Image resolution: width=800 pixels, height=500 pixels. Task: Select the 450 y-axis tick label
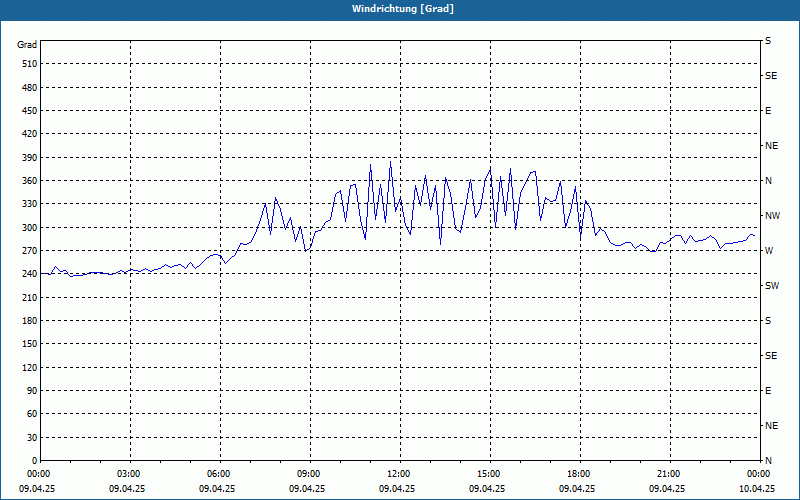(27, 111)
